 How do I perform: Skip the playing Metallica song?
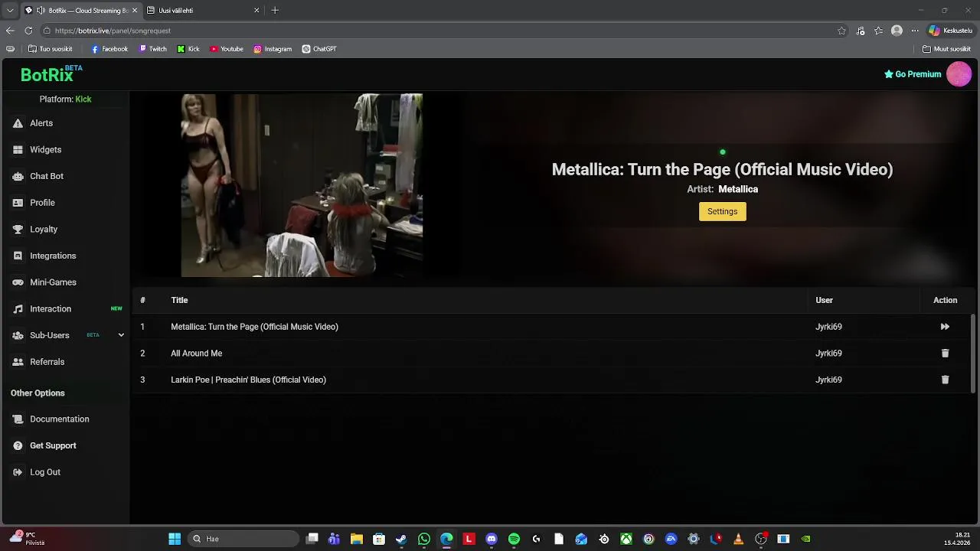945,327
